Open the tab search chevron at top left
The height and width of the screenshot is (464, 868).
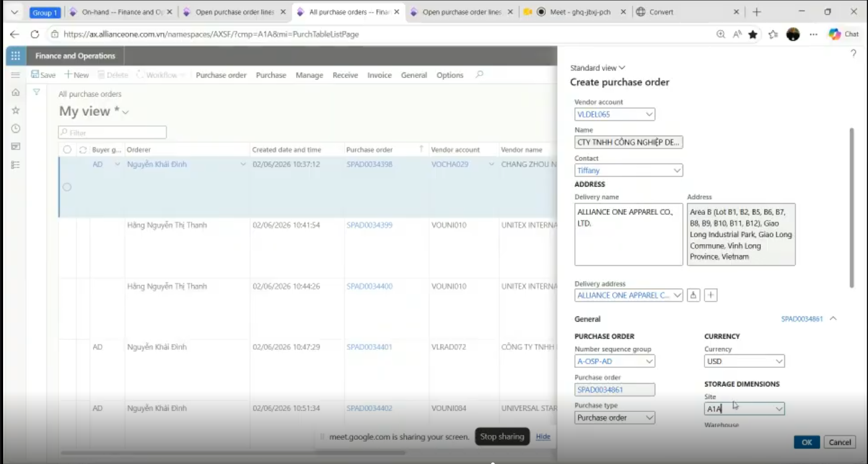pos(15,12)
